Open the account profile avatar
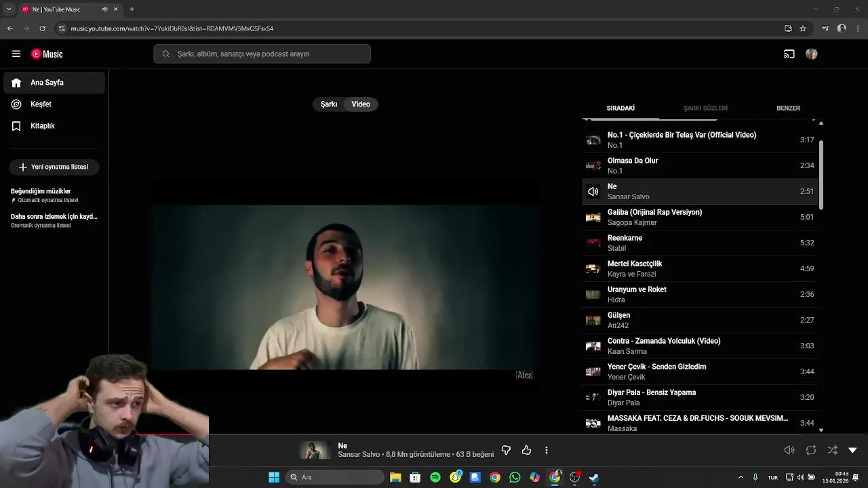 pos(812,54)
